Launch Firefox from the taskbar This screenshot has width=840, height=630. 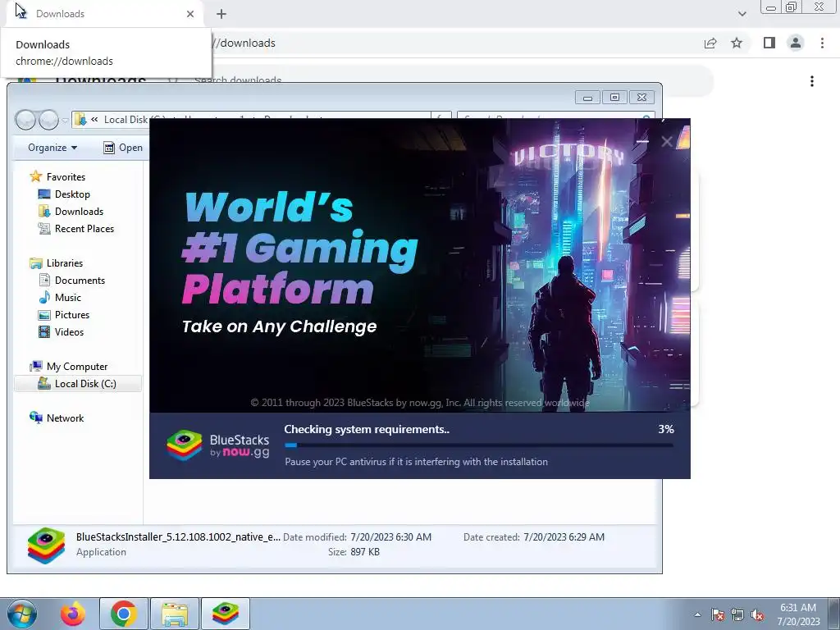point(73,614)
